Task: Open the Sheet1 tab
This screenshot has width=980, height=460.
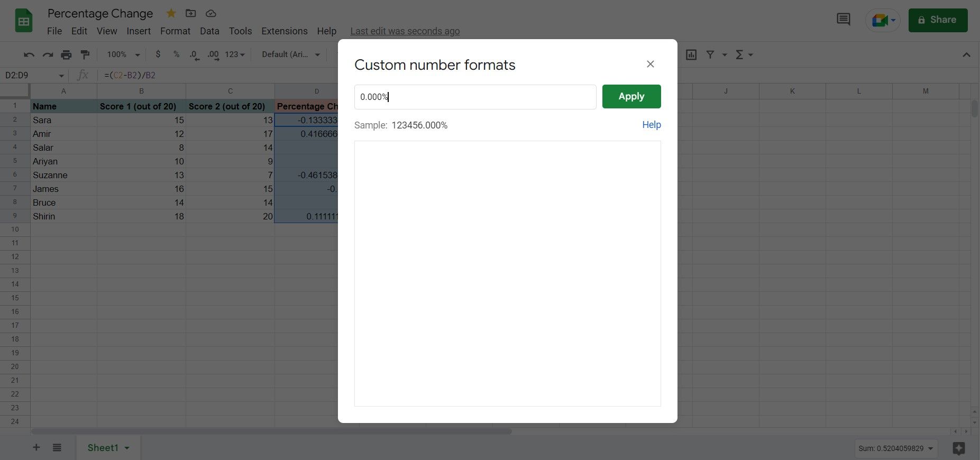Action: tap(103, 448)
